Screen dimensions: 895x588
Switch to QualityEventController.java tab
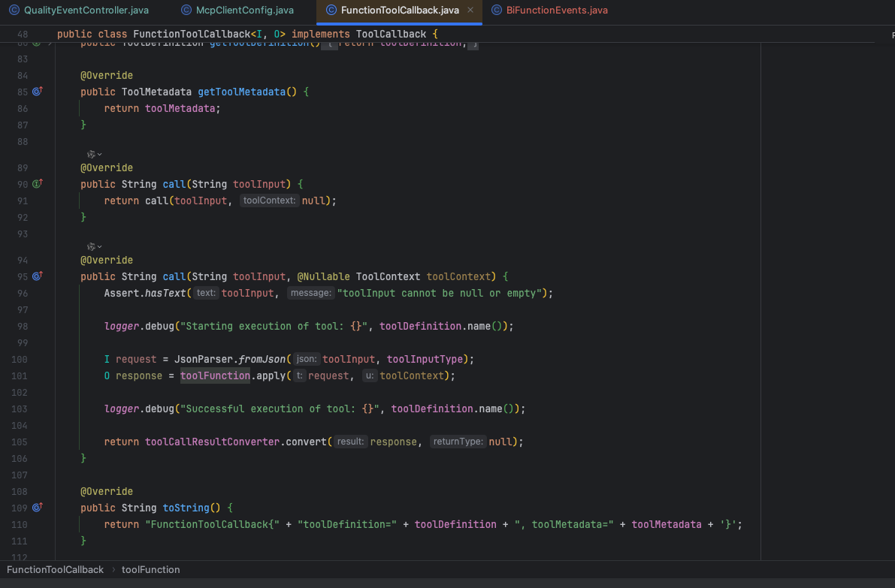pyautogui.click(x=79, y=11)
